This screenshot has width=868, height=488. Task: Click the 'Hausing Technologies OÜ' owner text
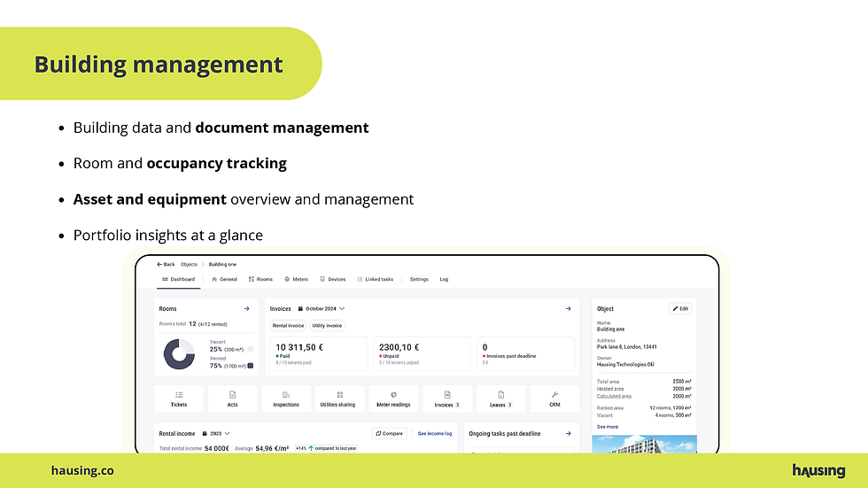[x=625, y=365]
